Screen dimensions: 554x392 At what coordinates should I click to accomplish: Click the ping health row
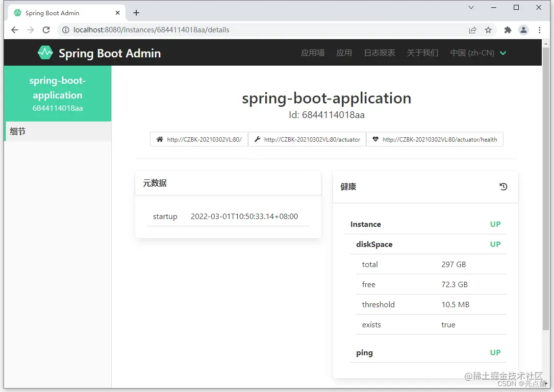[428, 352]
